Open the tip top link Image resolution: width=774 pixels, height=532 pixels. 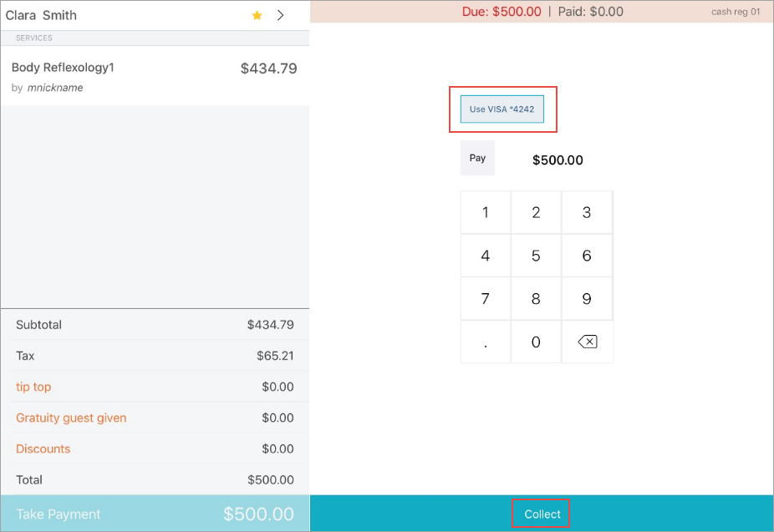coord(33,387)
